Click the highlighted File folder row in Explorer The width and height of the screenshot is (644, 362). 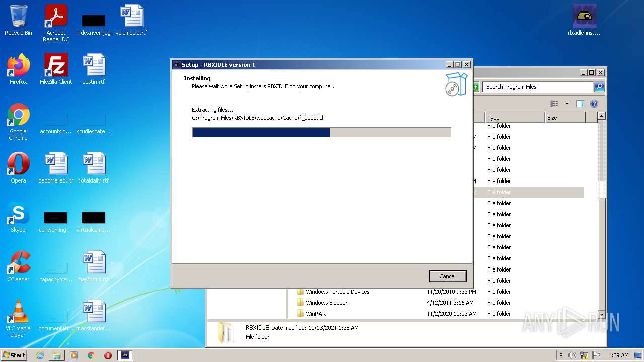[528, 192]
